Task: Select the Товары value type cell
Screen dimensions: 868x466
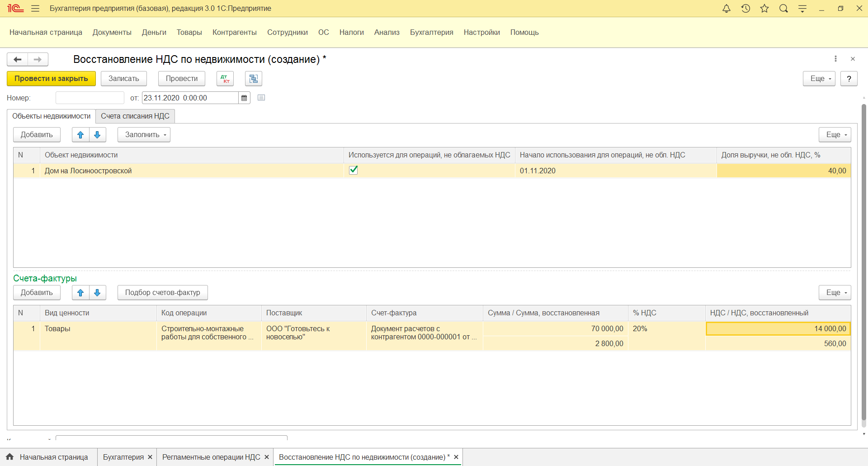Action: [x=98, y=336]
